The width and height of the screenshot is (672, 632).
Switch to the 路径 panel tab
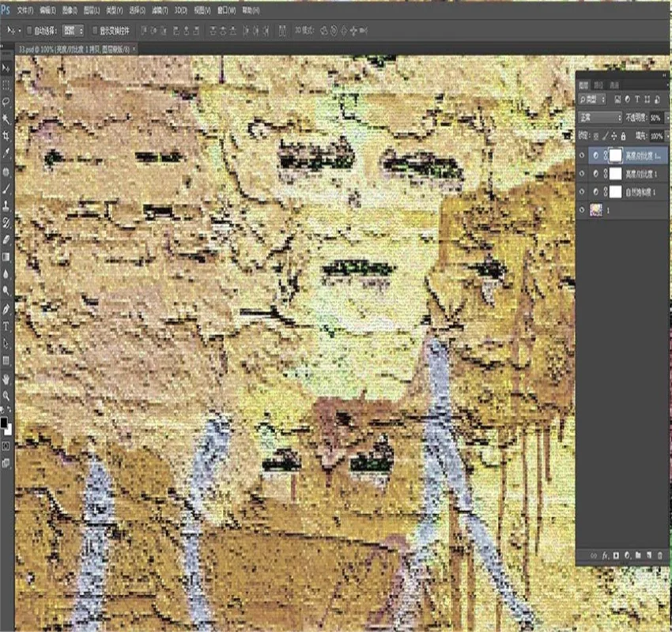tap(598, 85)
